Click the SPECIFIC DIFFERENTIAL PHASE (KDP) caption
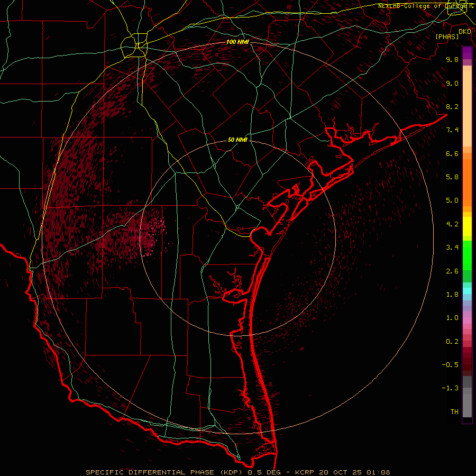Image resolution: width=476 pixels, height=476 pixels. (165, 472)
